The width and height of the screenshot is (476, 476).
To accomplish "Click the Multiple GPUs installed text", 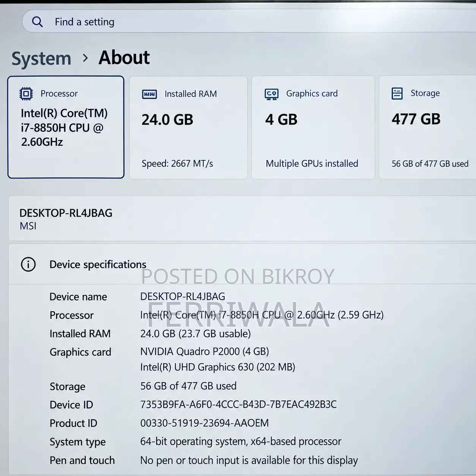I will pyautogui.click(x=312, y=164).
